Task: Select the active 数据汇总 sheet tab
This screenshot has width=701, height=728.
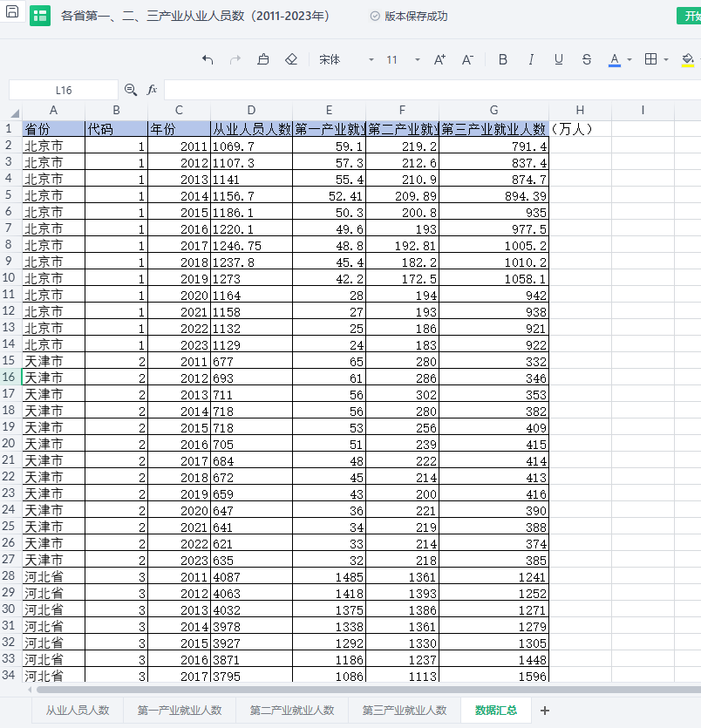Action: tap(496, 711)
